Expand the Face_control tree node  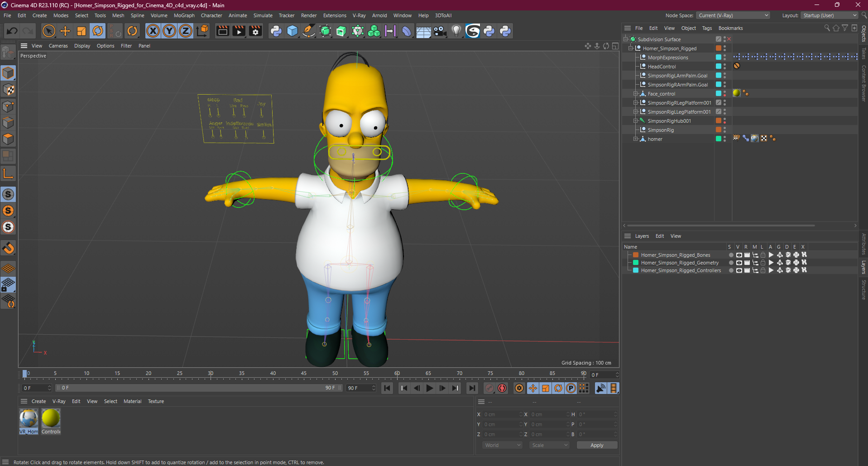point(635,94)
